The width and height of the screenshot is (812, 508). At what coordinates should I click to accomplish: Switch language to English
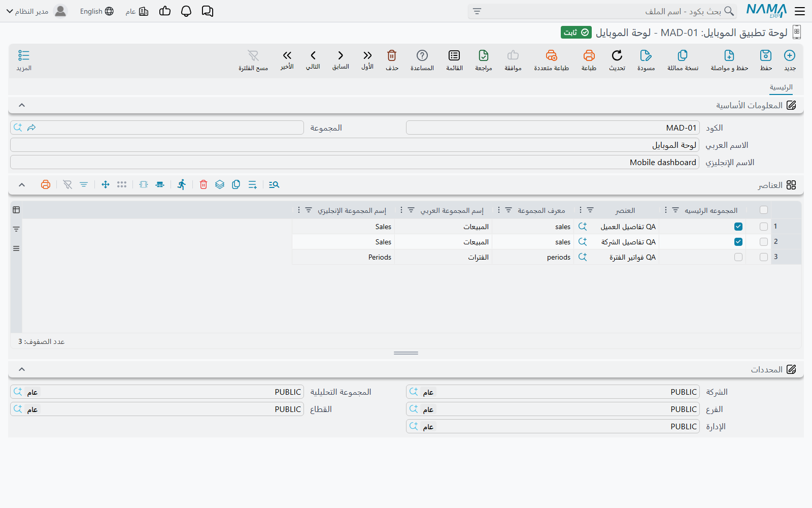pos(96,11)
